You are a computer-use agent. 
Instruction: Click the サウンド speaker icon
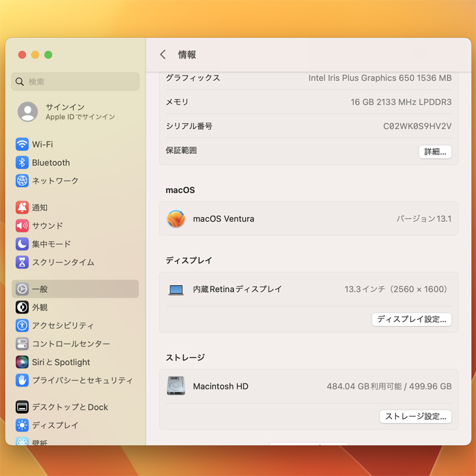[x=22, y=226]
